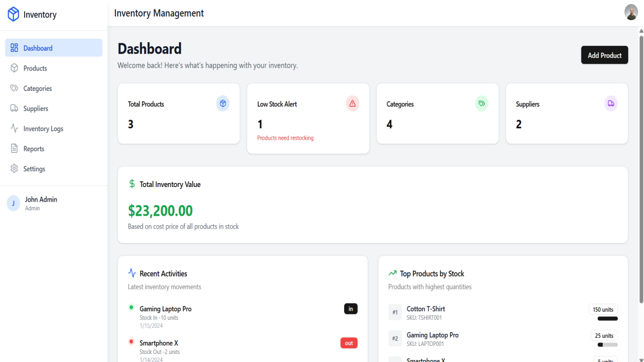Click the Add Product button

pos(604,55)
